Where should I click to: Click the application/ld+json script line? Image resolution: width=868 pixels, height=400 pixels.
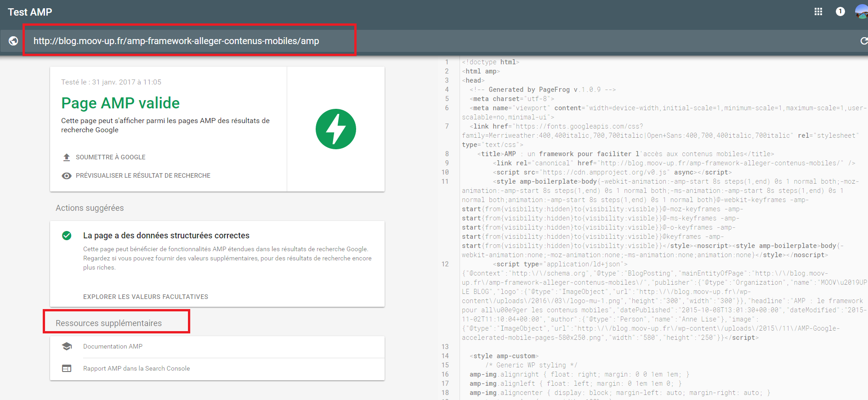(x=560, y=264)
